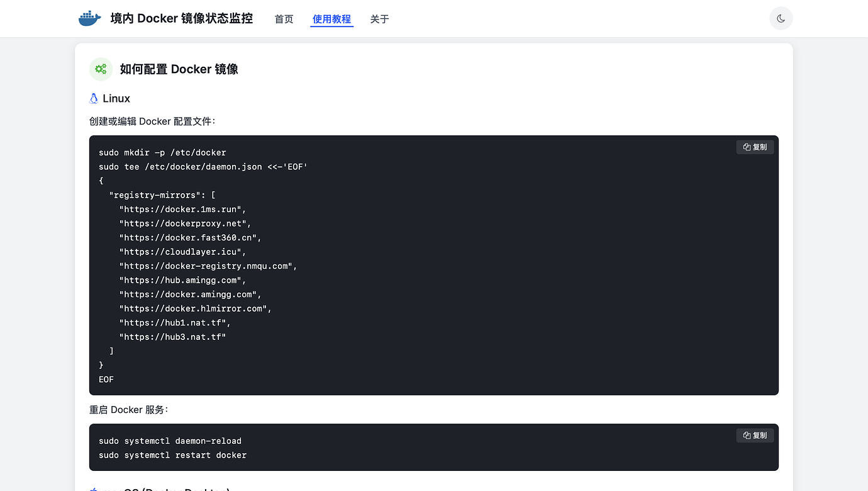Click the whale icon without the site title text

89,18
